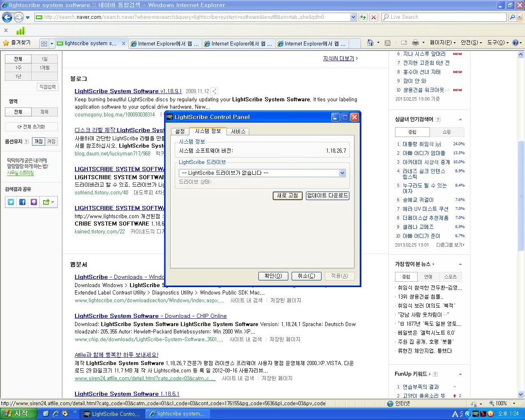Click the IE Back navigation arrow
Image resolution: width=525 pixels, height=420 pixels.
click(7, 17)
